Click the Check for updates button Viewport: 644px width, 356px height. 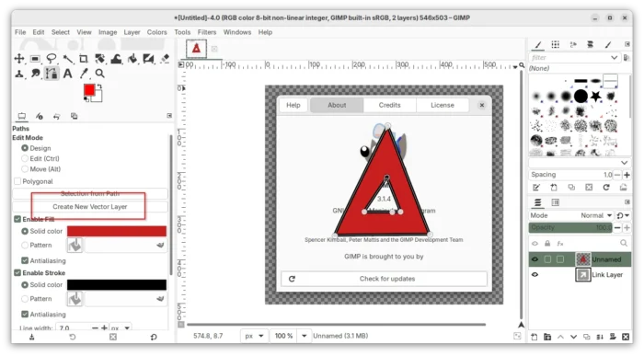(x=384, y=279)
